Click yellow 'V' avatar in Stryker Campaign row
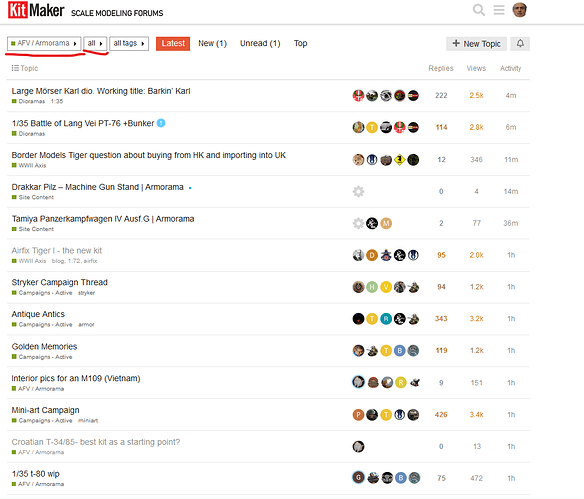Screen dimensions: 584x499 [x=386, y=287]
